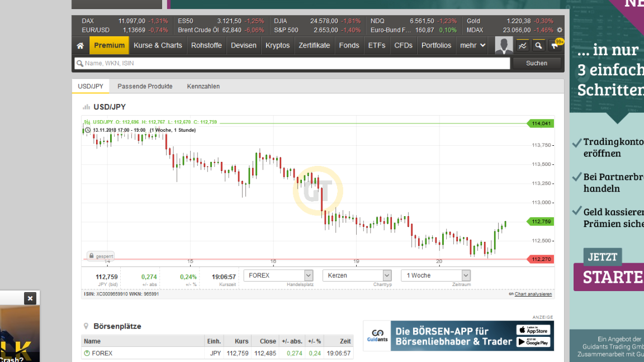Sort Börsenplätze table by Kurs column

(241, 341)
